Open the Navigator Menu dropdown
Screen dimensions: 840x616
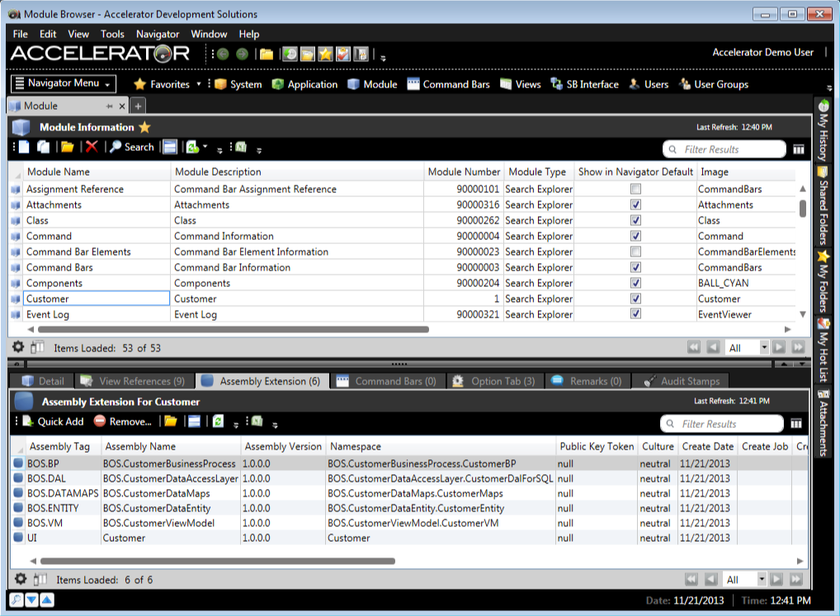click(64, 83)
